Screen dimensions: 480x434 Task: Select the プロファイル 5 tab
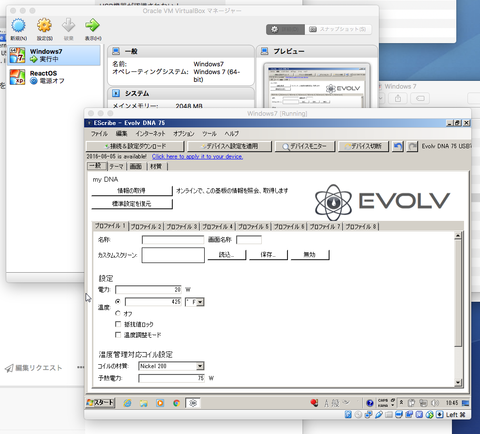[x=253, y=227]
